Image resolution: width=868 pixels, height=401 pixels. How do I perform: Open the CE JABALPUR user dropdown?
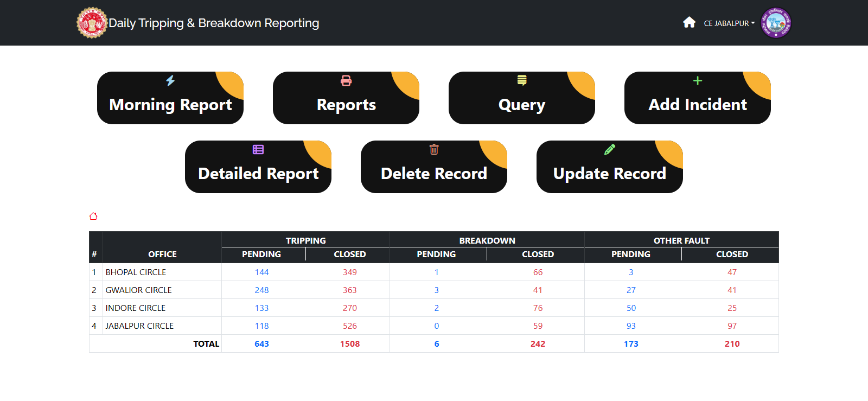tap(729, 23)
